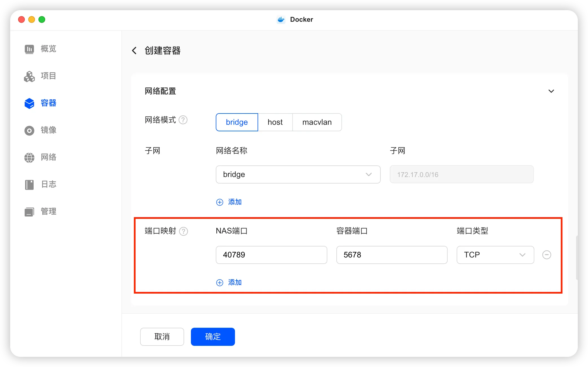588x367 pixels.
Task: Click the 容器端口 field showing 5678
Action: (392, 255)
